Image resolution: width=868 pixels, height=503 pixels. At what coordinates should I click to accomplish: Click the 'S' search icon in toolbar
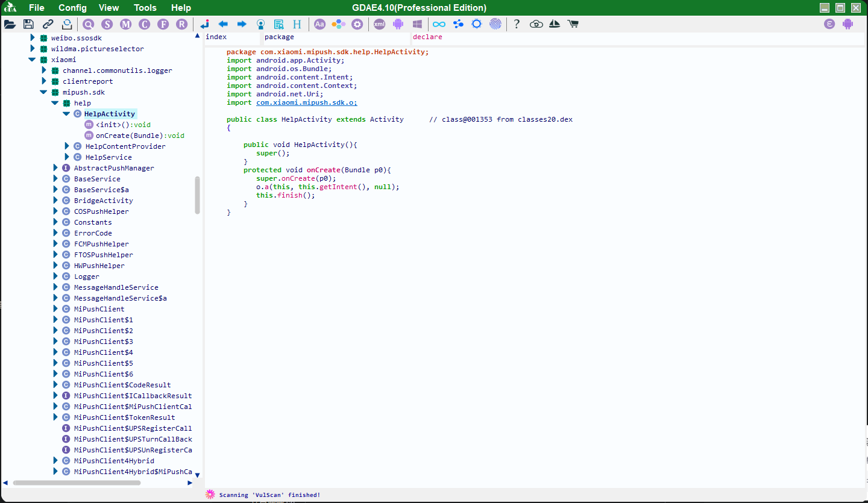coord(106,24)
